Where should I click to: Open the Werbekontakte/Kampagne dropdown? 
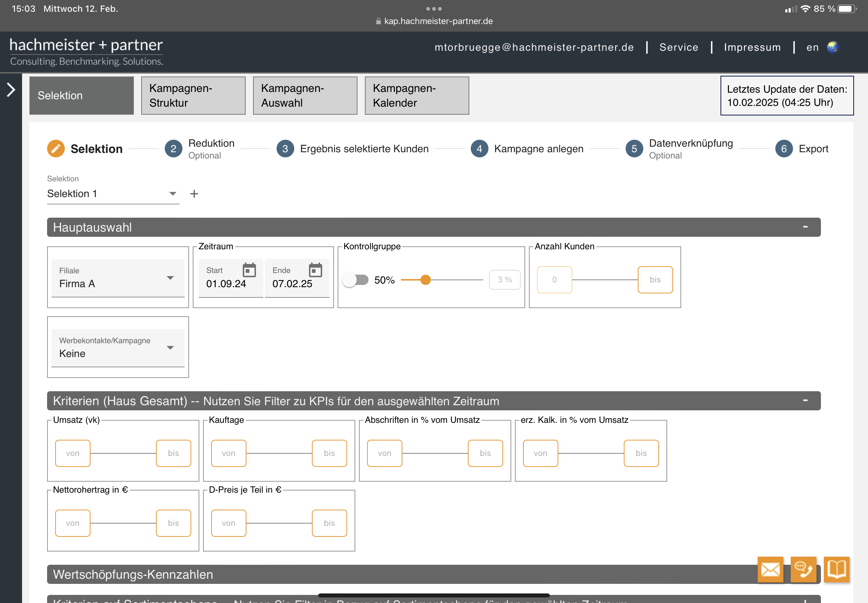[118, 347]
